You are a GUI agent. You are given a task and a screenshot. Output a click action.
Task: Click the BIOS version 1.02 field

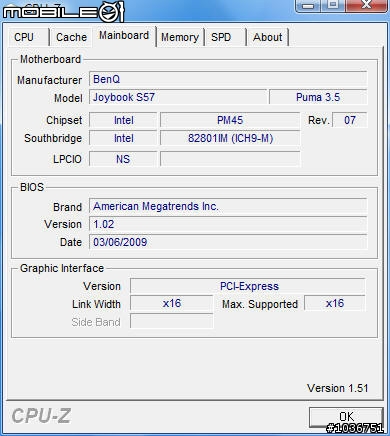click(228, 224)
